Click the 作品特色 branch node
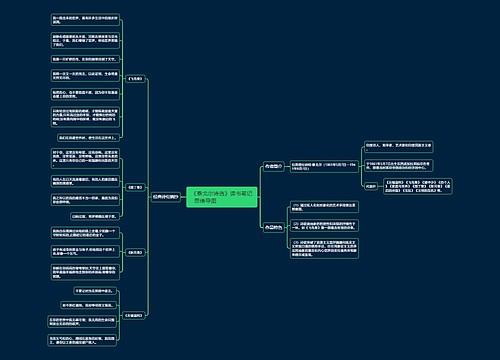 tap(274, 228)
